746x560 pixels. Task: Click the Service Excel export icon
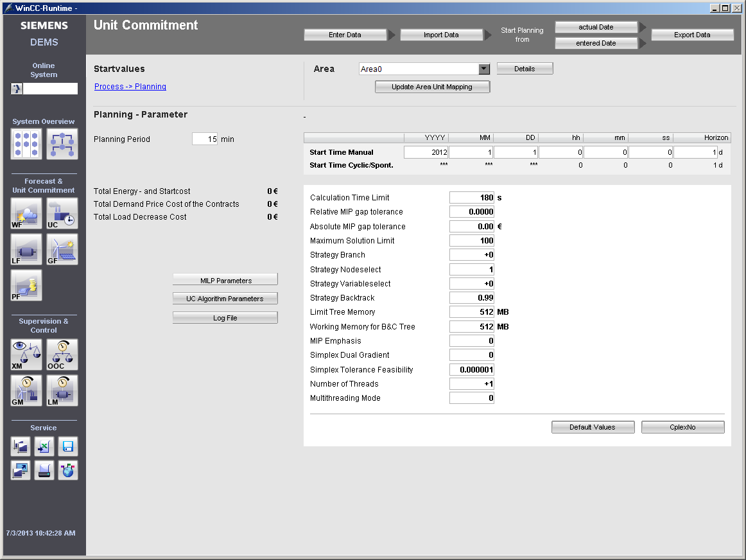pos(44,446)
